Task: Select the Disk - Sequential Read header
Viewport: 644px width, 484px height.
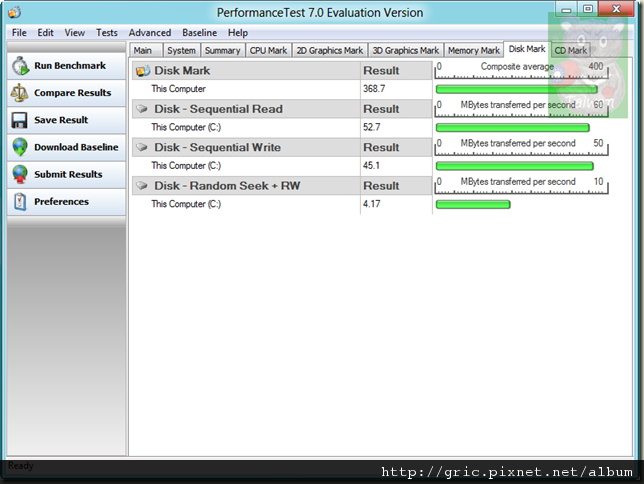Action: 218,109
